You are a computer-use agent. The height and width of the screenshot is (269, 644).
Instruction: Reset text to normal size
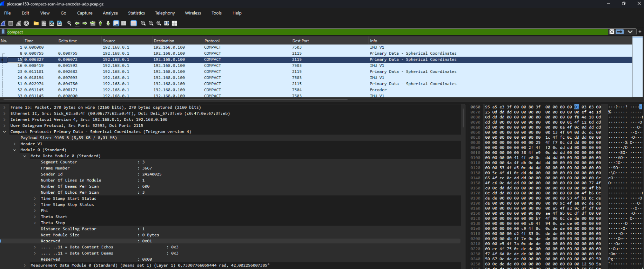point(159,23)
